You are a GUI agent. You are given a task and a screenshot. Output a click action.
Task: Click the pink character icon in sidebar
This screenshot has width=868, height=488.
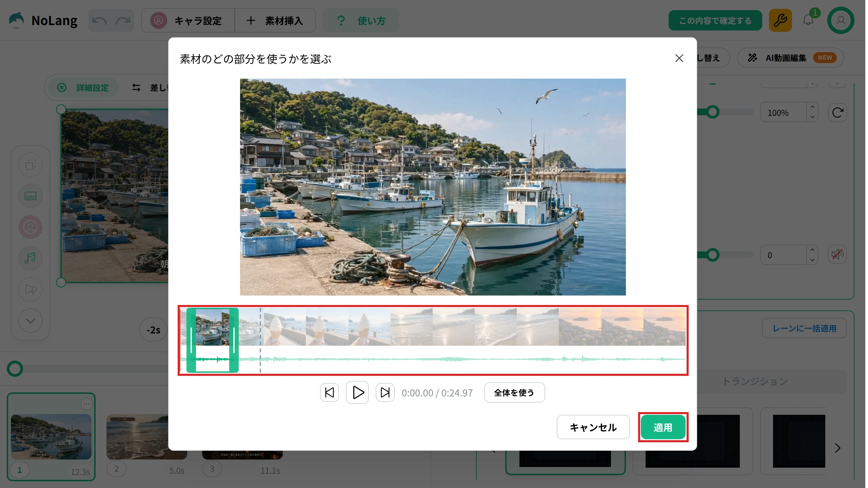[x=31, y=227]
